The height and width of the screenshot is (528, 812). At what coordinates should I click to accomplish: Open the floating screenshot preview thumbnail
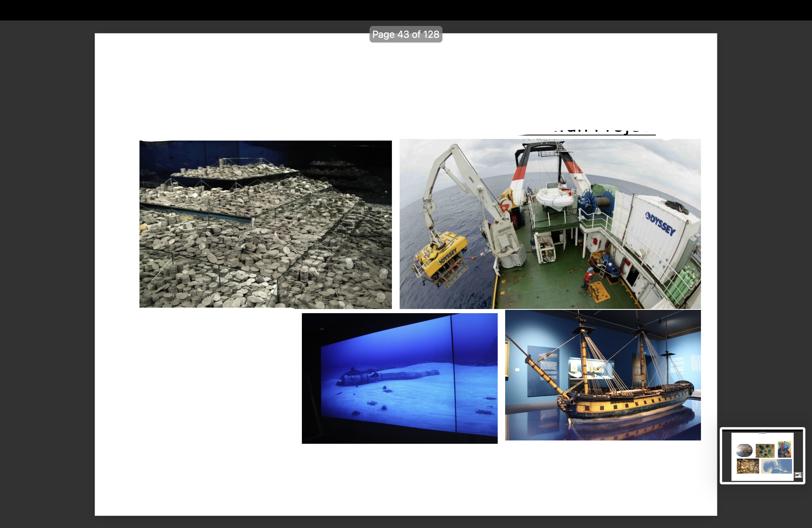pyautogui.click(x=762, y=455)
